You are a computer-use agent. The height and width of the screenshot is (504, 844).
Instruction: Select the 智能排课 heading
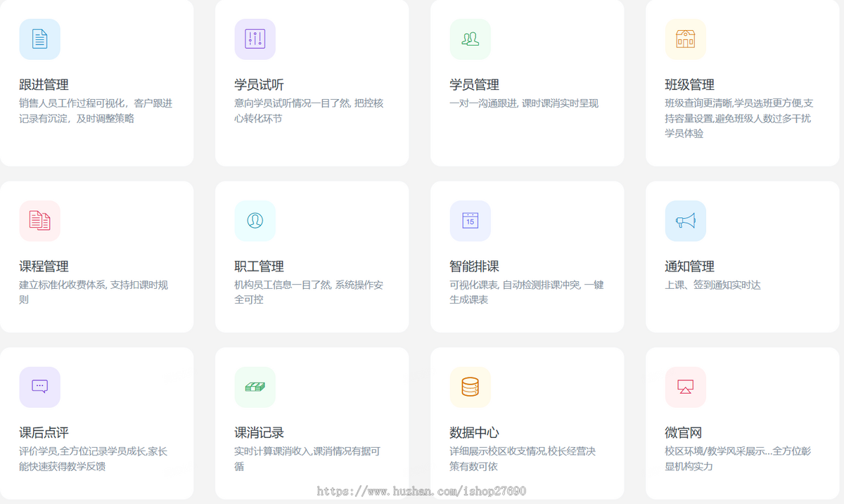[475, 266]
